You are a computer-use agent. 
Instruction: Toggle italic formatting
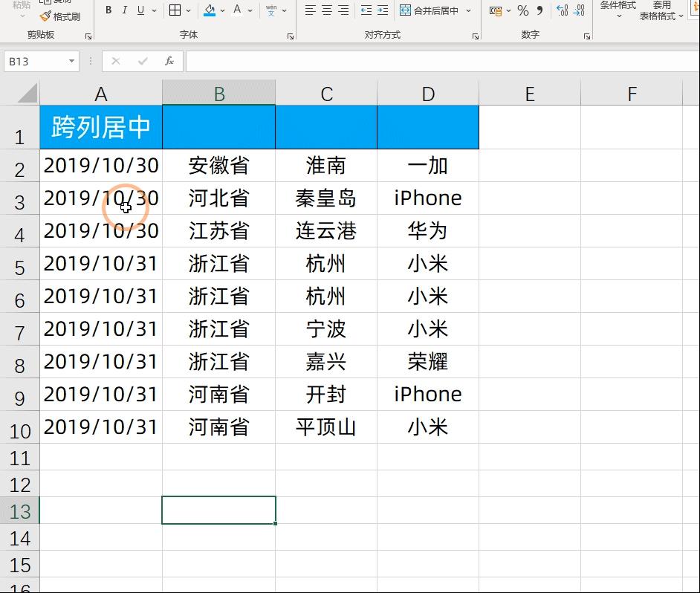pyautogui.click(x=124, y=10)
